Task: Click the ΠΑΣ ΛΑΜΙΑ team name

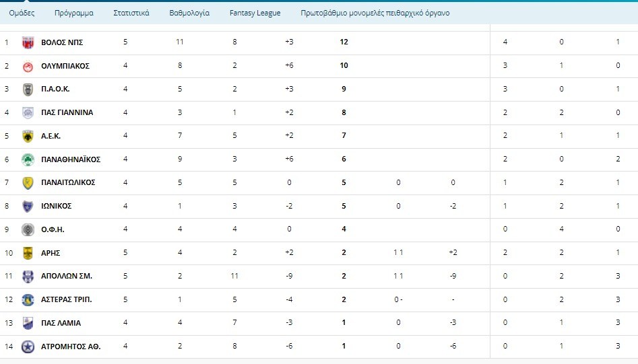Action: click(x=61, y=323)
